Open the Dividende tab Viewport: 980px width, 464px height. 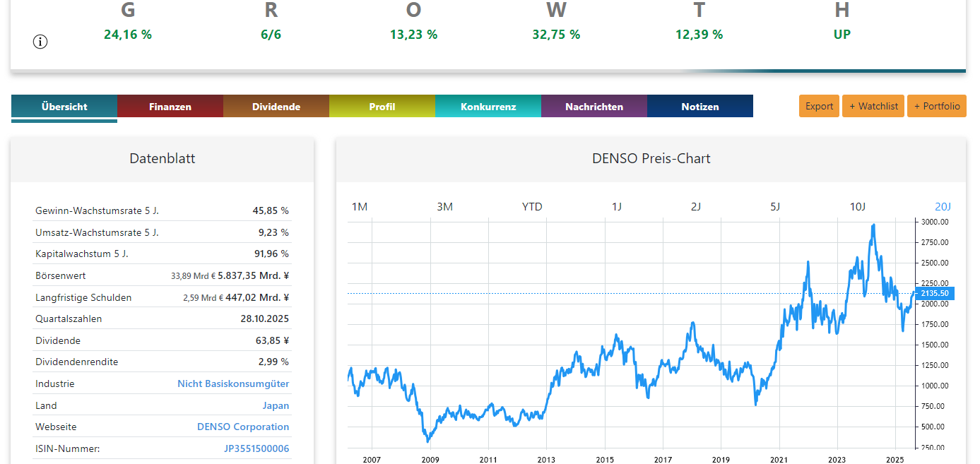pyautogui.click(x=276, y=107)
